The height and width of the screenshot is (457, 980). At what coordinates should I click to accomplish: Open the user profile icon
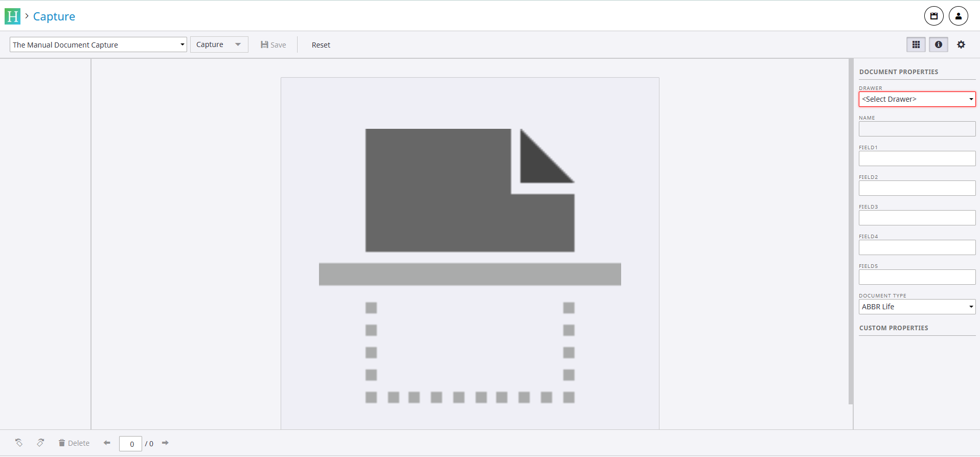point(958,16)
